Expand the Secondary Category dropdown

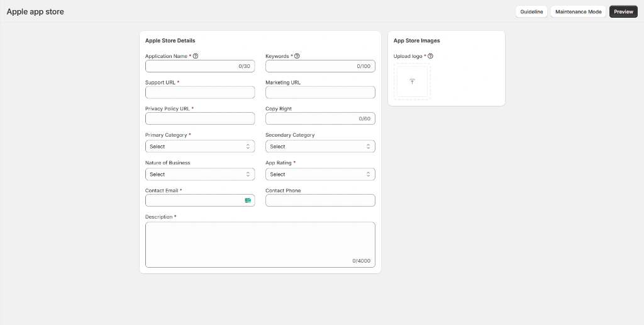pos(320,147)
